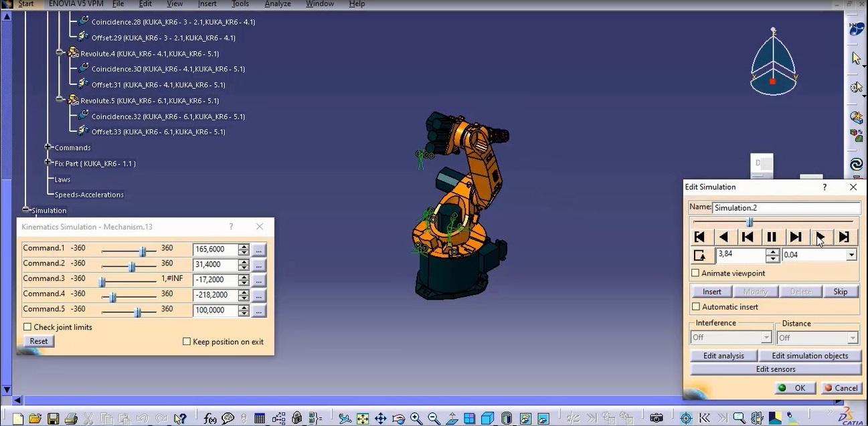The width and height of the screenshot is (868, 426).
Task: Open the Formula f(x) tool
Action: (x=210, y=419)
